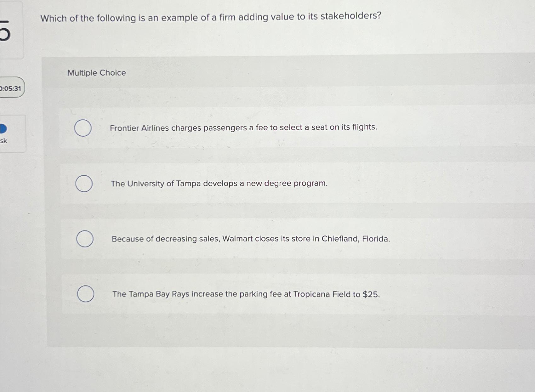Click the Multiple Choice label
Screen dimensions: 535x392
click(x=96, y=73)
